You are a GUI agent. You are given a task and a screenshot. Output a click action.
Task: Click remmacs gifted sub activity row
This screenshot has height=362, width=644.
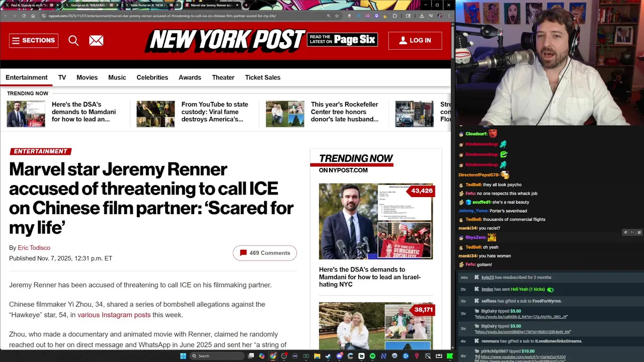pyautogui.click(x=531, y=341)
